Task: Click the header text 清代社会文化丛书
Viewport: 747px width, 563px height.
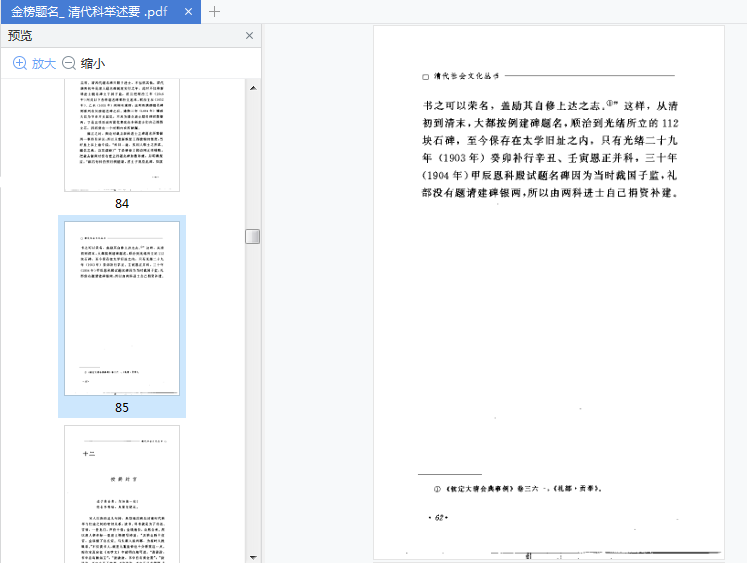Action: tap(466, 76)
